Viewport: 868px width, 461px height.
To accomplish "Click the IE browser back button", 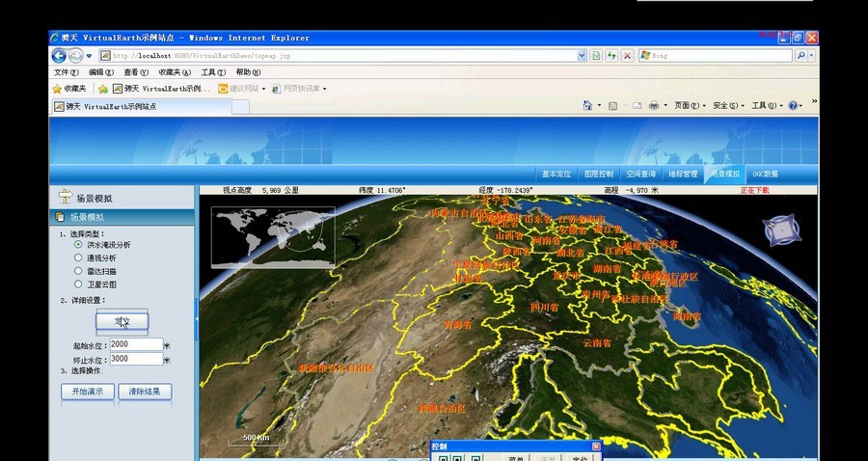I will coord(60,56).
